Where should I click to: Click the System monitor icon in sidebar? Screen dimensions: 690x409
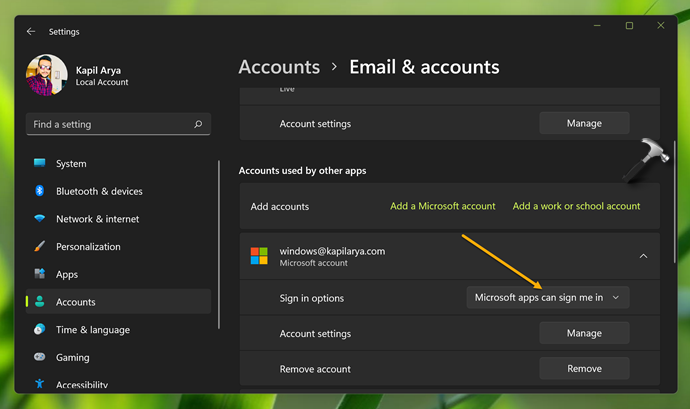tap(40, 164)
